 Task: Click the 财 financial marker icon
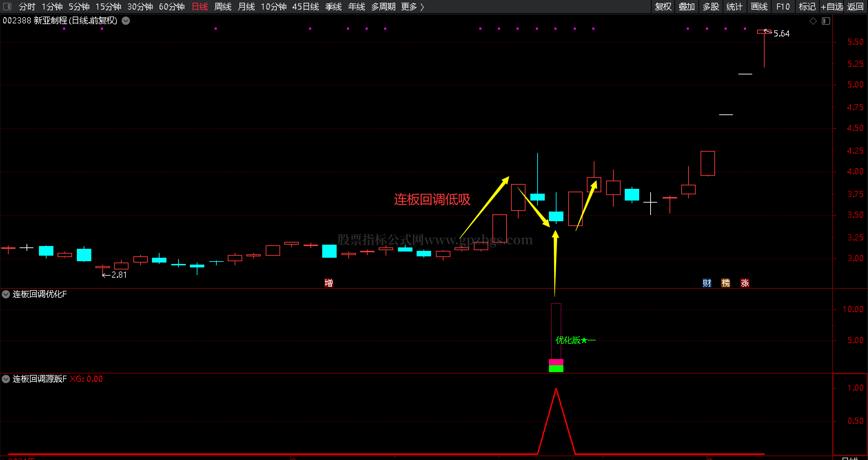(707, 283)
